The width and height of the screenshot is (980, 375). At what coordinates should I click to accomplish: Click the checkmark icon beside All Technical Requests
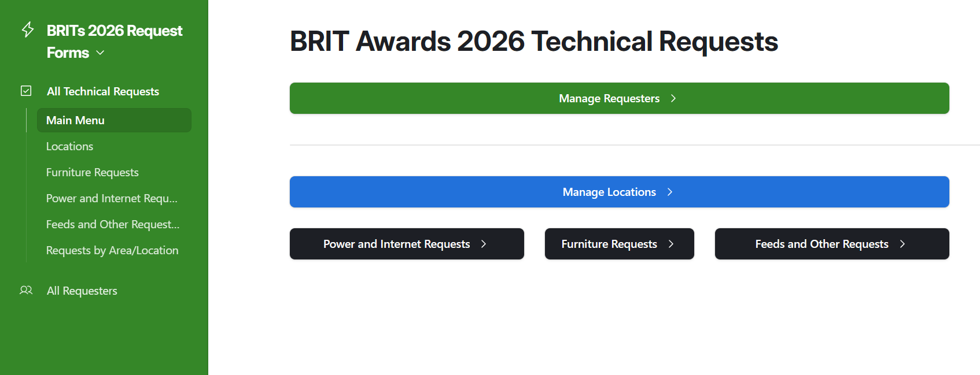pyautogui.click(x=26, y=91)
